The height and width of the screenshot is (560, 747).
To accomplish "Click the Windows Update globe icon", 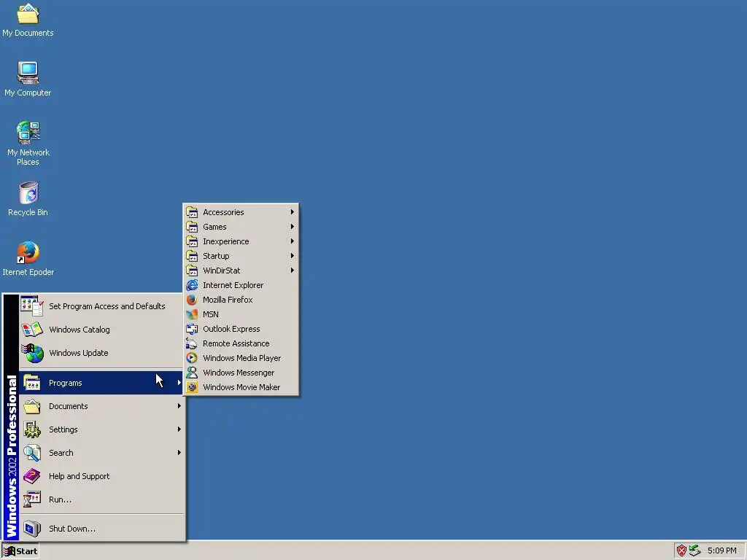I will coord(32,353).
